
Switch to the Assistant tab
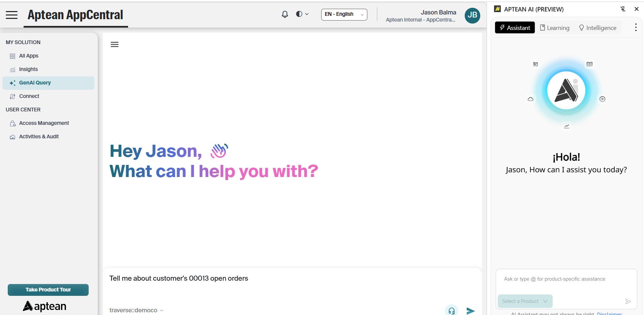[x=515, y=28]
